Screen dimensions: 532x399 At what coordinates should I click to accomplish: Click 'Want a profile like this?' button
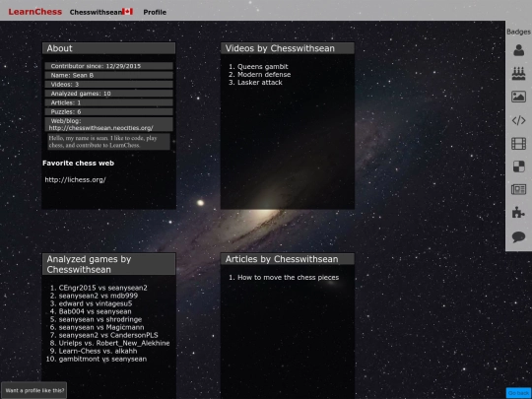click(x=34, y=390)
